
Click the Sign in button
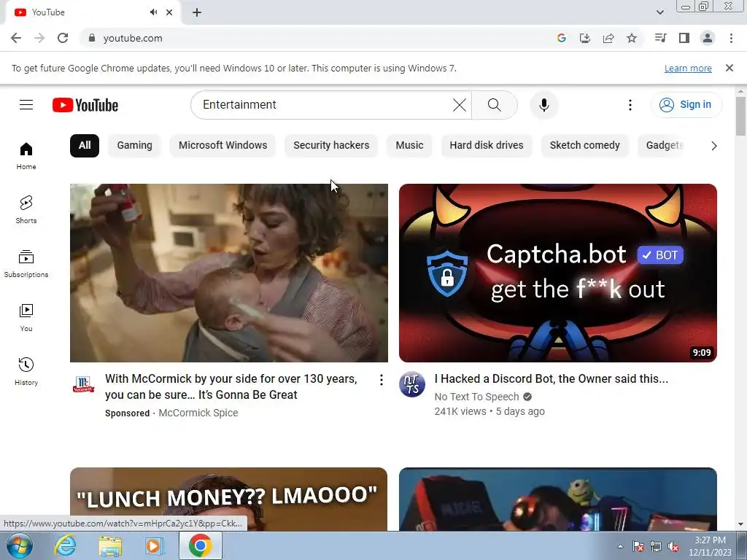(686, 105)
